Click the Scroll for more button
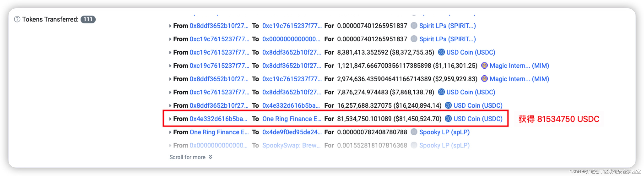The image size is (644, 176). coord(191,157)
